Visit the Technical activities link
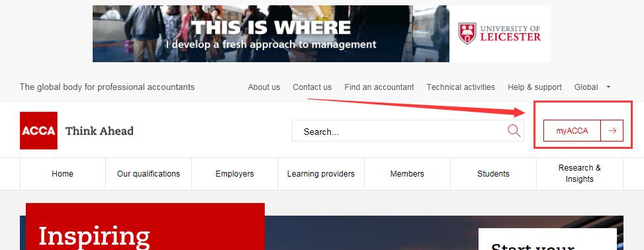The image size is (644, 250). click(461, 87)
